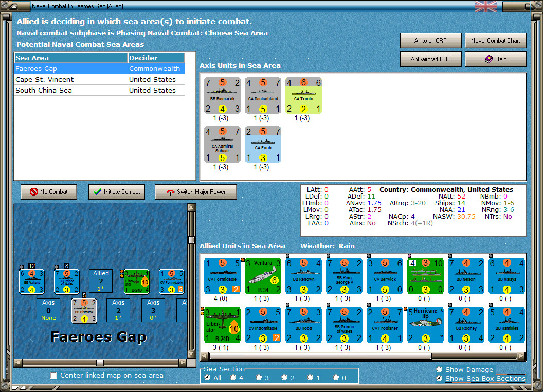
Task: Select sea section 3 radio button
Action: (259, 378)
